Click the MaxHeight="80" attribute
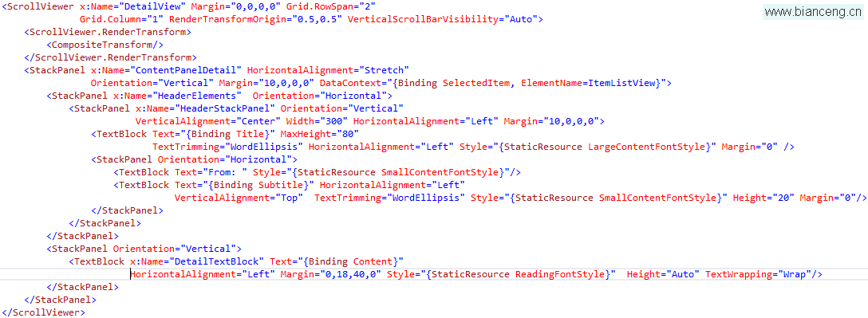 (x=319, y=133)
